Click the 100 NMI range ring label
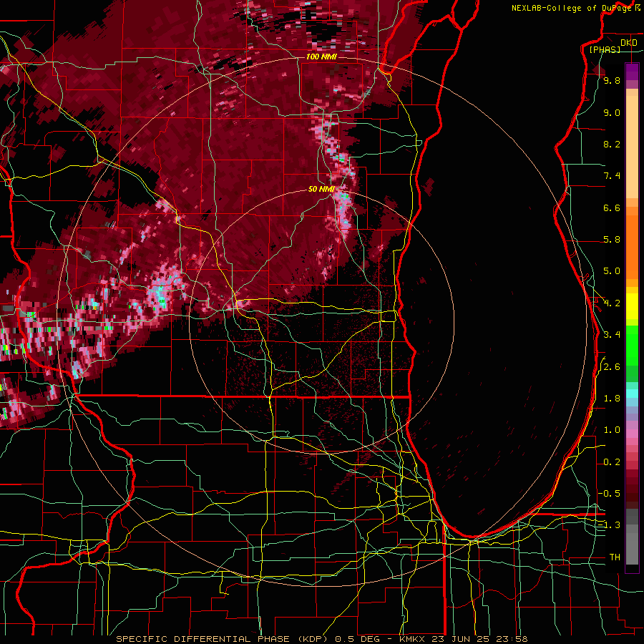This screenshot has width=644, height=644. click(x=321, y=57)
